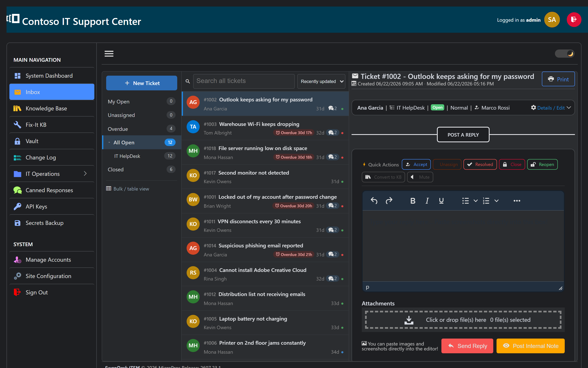
Task: Click Sign Out in sidebar
Action: 52,292
